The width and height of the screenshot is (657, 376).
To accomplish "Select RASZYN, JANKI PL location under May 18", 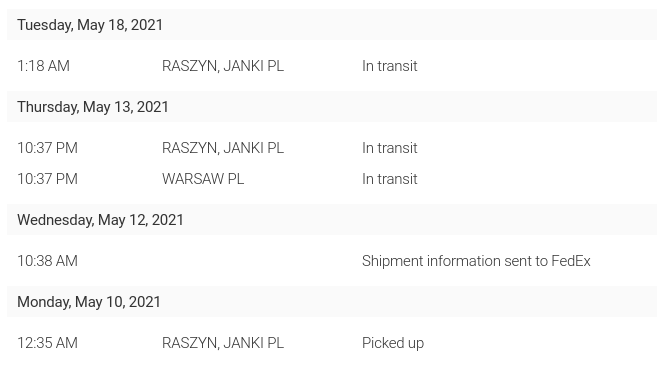I will point(222,66).
